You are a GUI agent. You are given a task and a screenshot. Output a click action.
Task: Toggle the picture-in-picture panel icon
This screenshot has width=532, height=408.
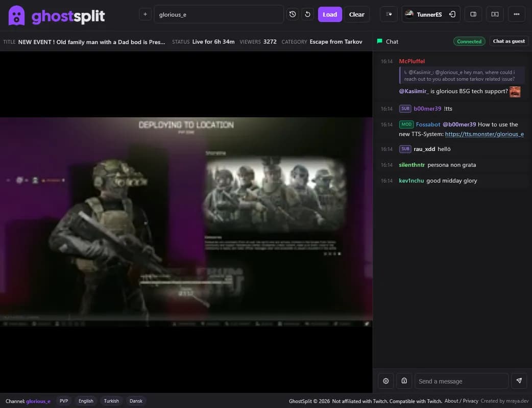pos(494,14)
